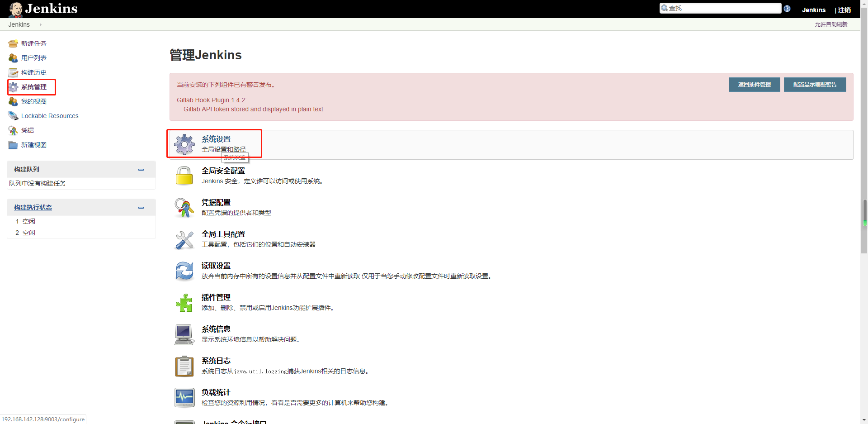The width and height of the screenshot is (868, 424).
Task: Click the 凭据配置 keys icon
Action: [184, 208]
